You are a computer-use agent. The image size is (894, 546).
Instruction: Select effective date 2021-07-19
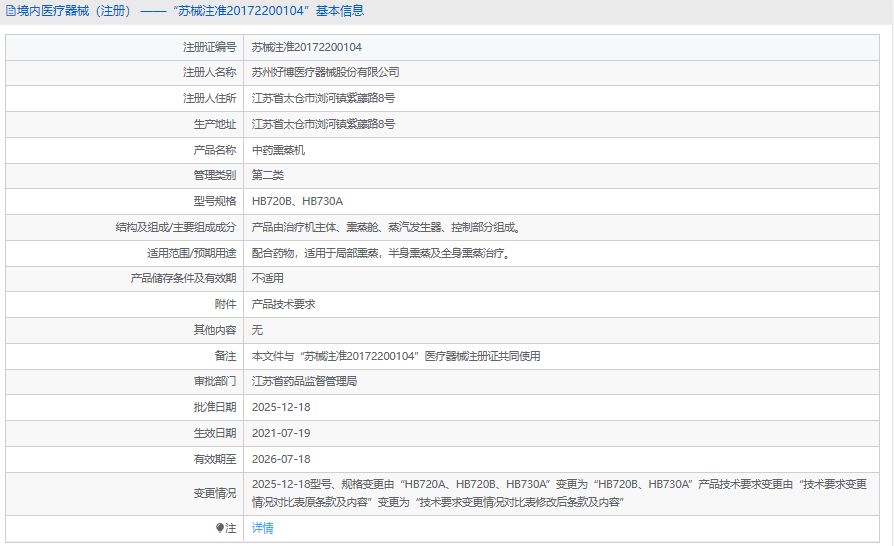tap(281, 433)
